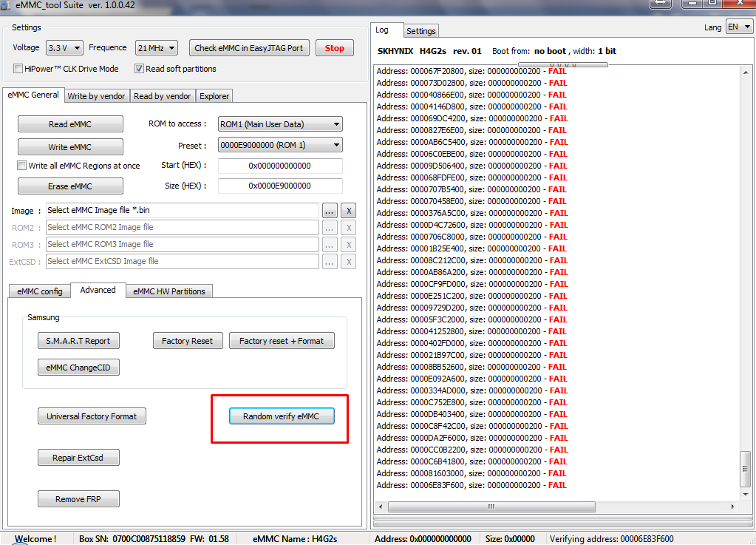Clear the ExtCSD image field
This screenshot has width=756, height=545.
point(347,261)
